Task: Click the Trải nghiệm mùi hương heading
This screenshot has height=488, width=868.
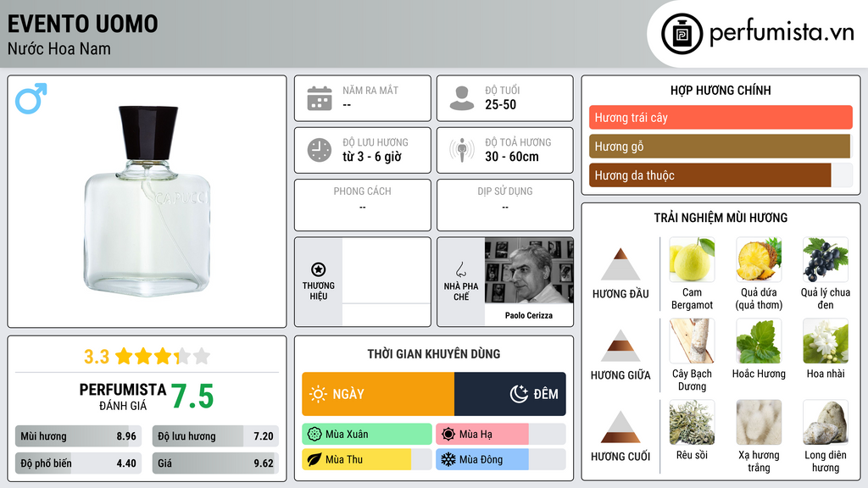Action: point(721,218)
